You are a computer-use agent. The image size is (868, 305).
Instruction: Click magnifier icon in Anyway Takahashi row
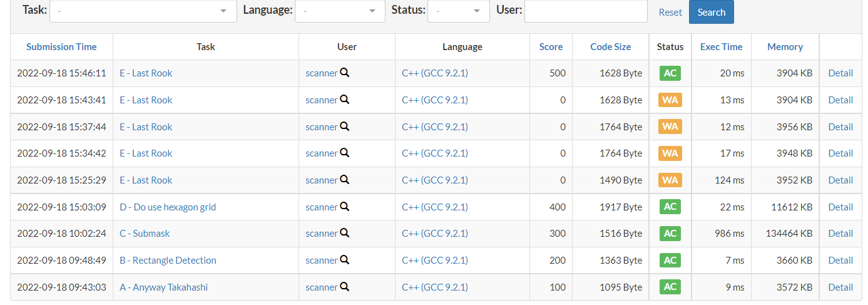click(x=344, y=287)
